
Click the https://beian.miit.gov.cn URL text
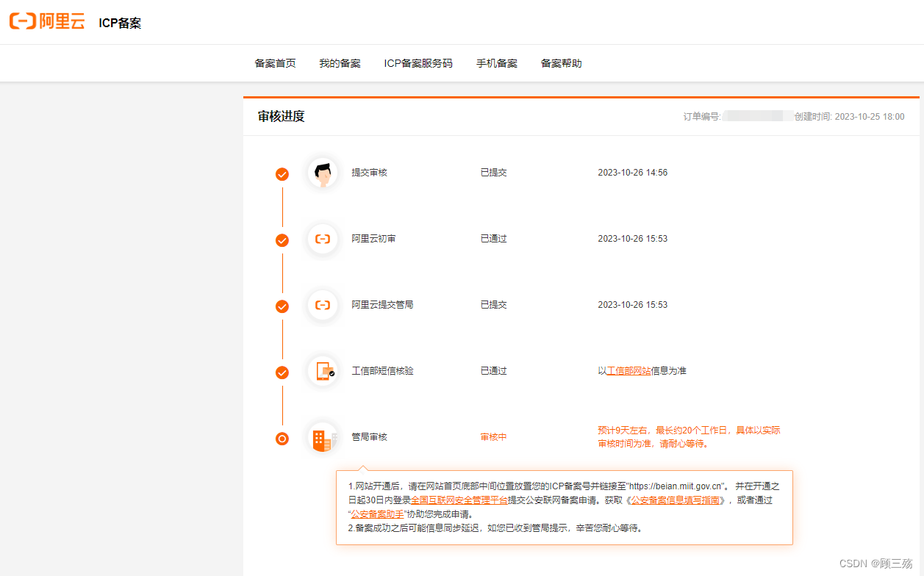678,486
